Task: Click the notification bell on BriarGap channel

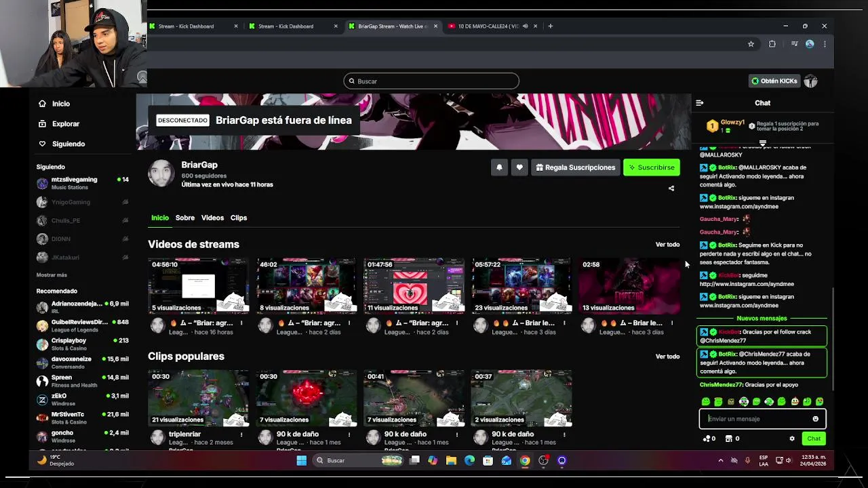Action: point(499,167)
